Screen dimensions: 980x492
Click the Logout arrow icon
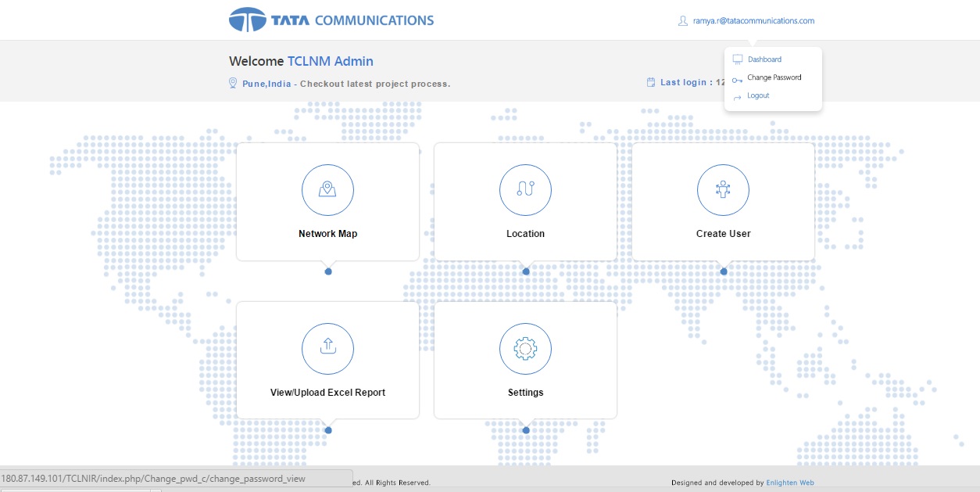click(x=737, y=96)
